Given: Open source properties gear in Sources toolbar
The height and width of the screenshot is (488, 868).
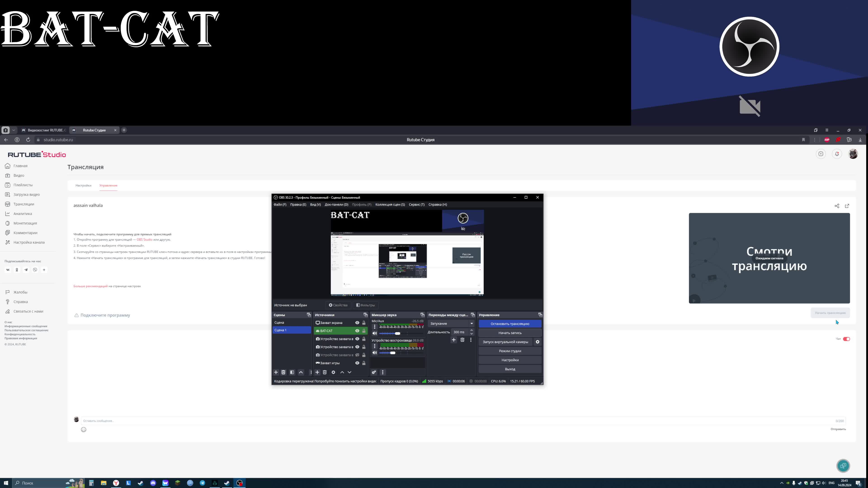Looking at the screenshot, I should (333, 372).
